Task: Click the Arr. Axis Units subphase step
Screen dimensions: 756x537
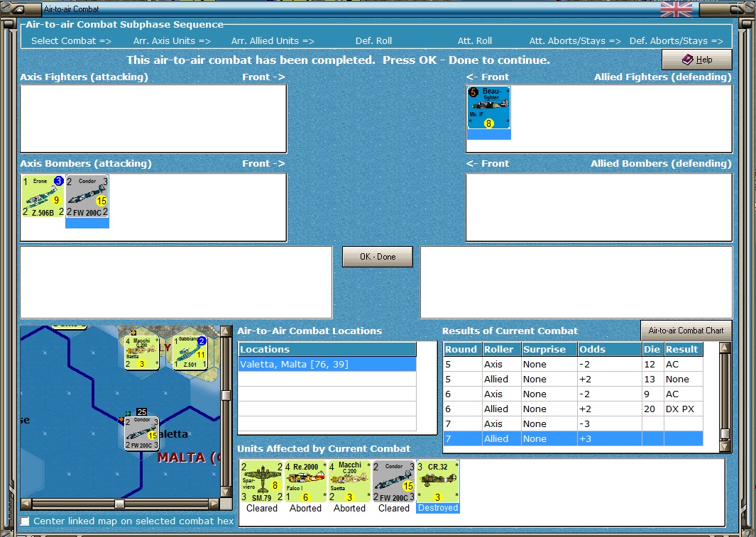Action: 172,41
